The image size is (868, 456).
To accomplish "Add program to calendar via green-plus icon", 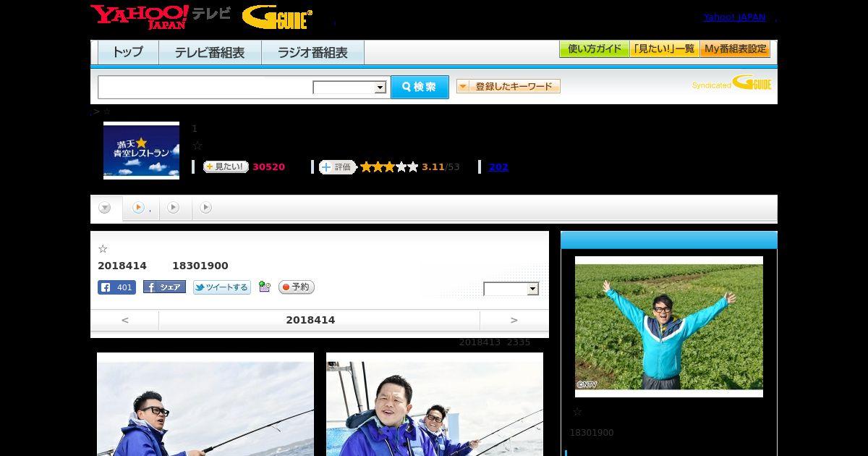I will point(264,287).
